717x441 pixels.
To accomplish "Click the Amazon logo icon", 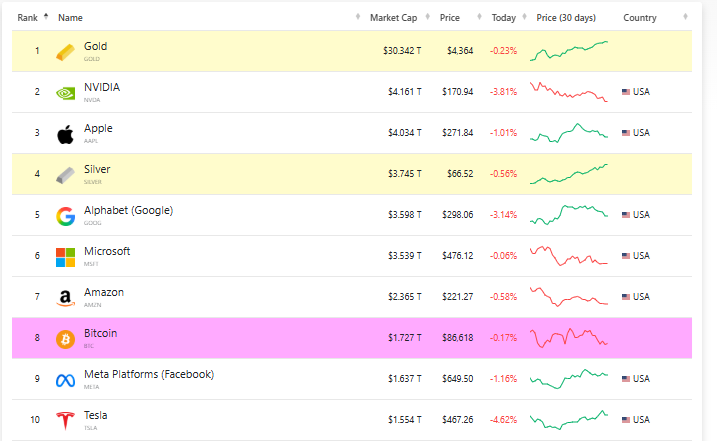I will 65,297.
